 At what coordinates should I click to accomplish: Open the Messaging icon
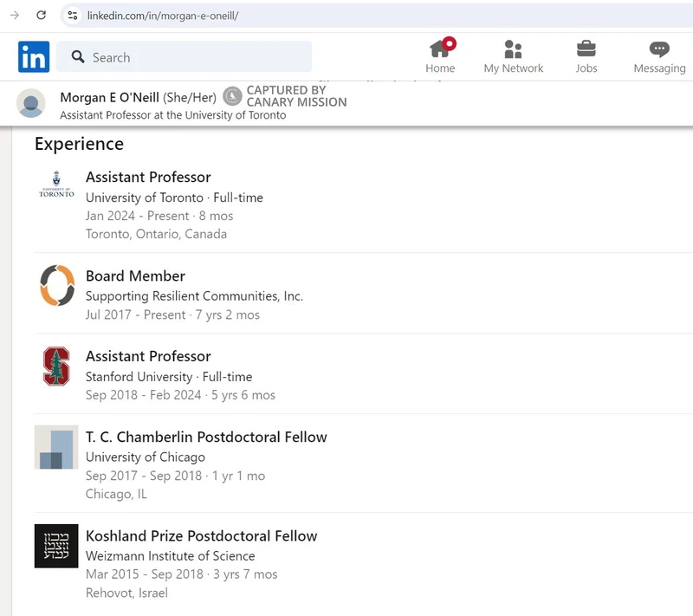tap(659, 48)
